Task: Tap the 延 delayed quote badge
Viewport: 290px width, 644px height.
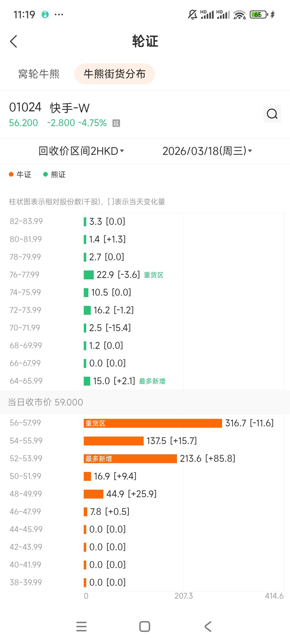Action: click(116, 123)
